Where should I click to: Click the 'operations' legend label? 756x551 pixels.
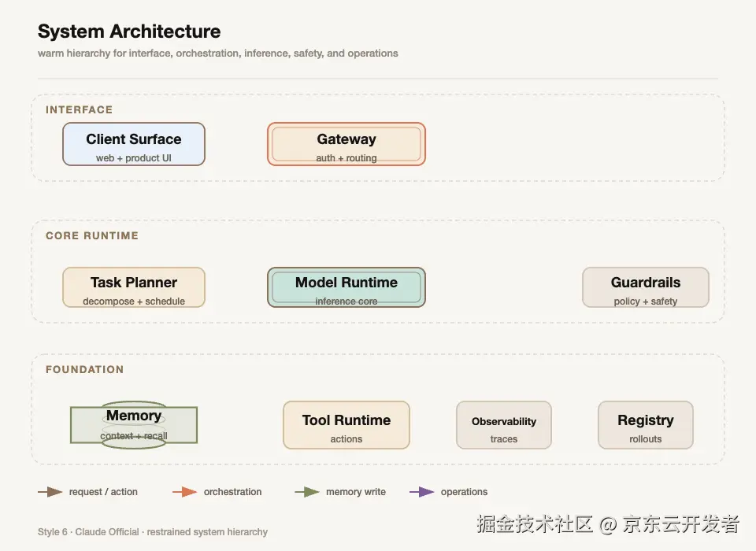coord(464,492)
